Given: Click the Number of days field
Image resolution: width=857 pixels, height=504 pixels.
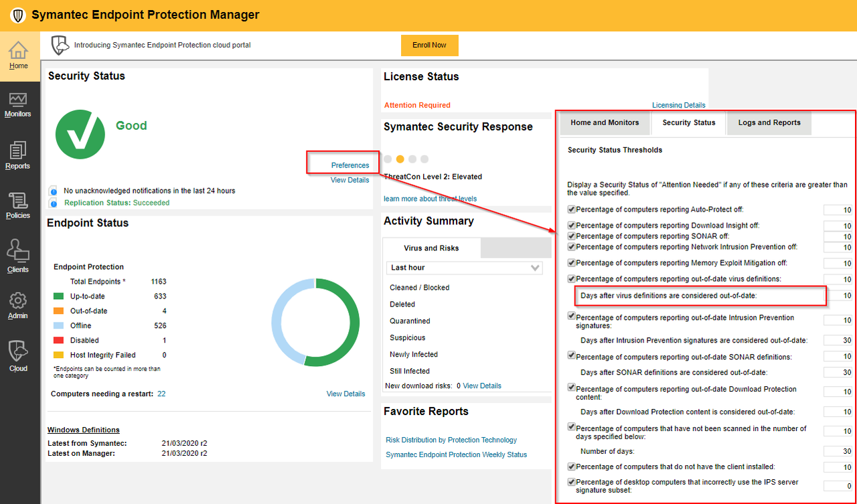Looking at the screenshot, I should tap(838, 452).
